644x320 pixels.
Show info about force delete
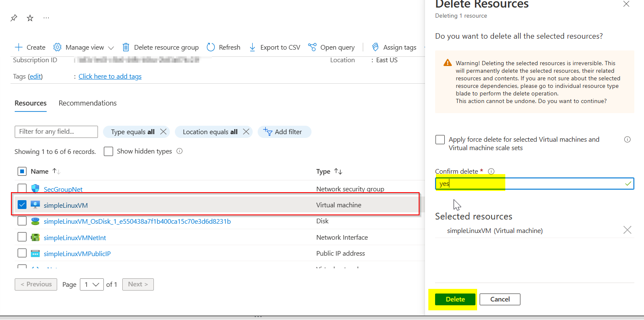pyautogui.click(x=627, y=139)
